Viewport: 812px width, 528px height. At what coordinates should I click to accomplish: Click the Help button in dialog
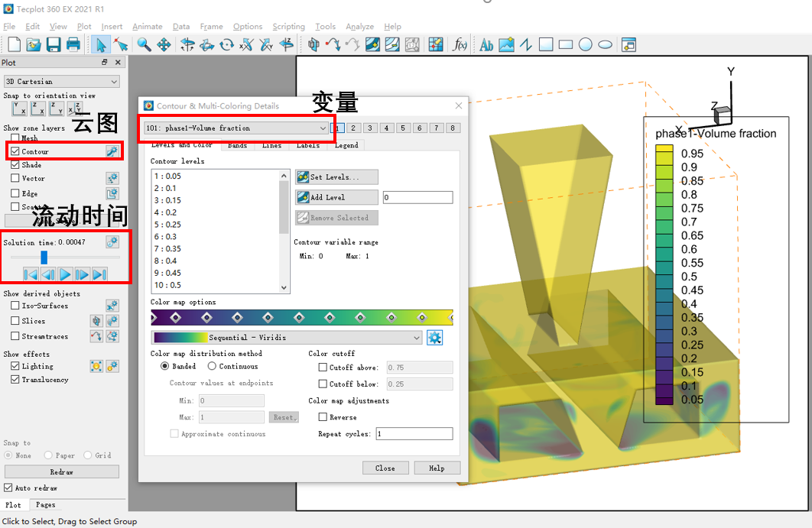tap(437, 468)
